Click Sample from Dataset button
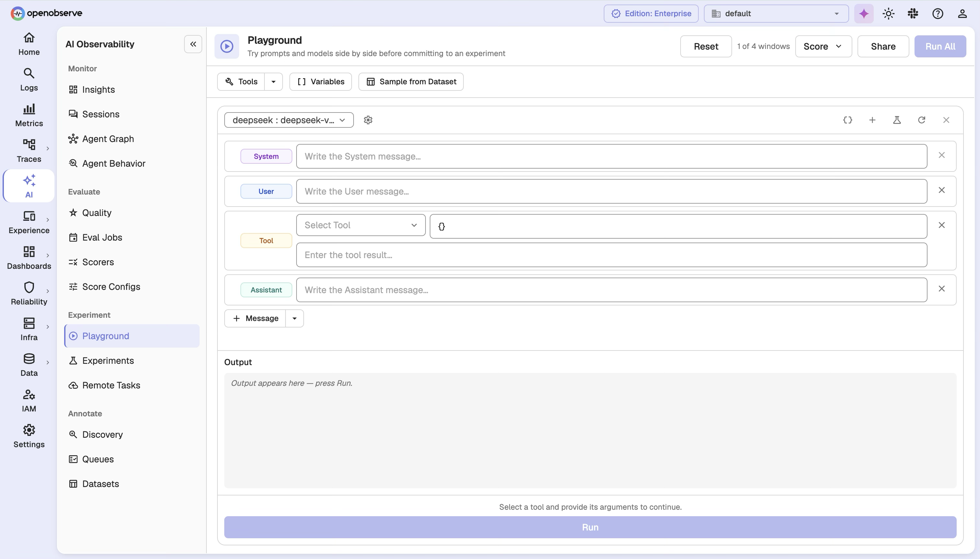 [411, 82]
